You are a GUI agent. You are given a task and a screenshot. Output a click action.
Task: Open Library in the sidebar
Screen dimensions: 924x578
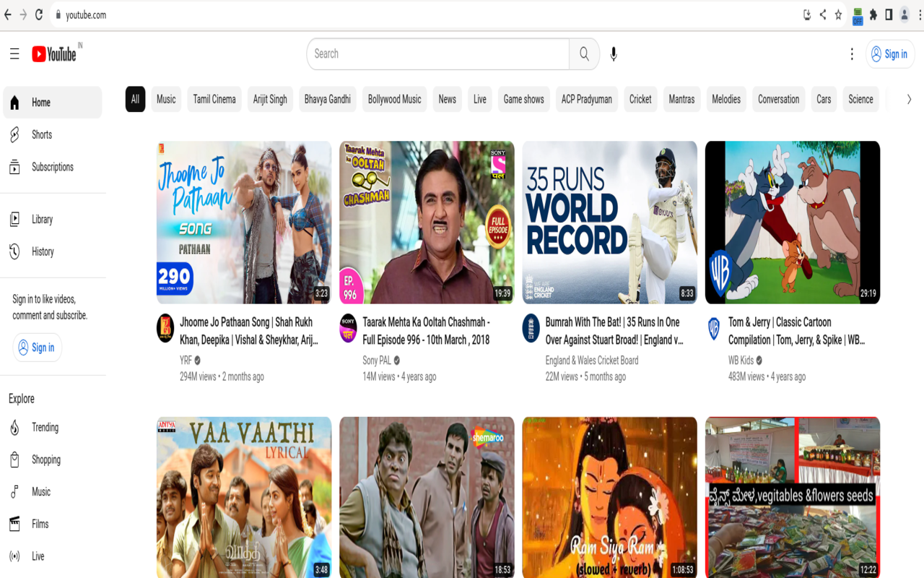(x=52, y=220)
